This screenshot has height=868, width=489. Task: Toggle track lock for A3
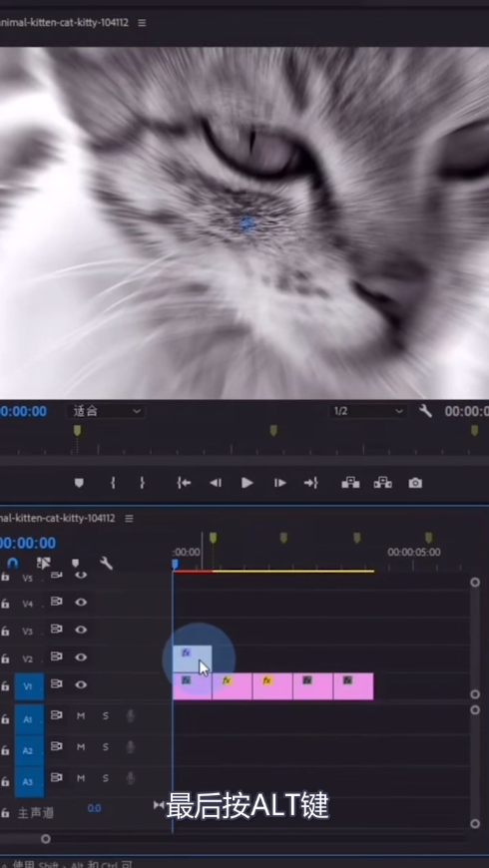point(5,781)
